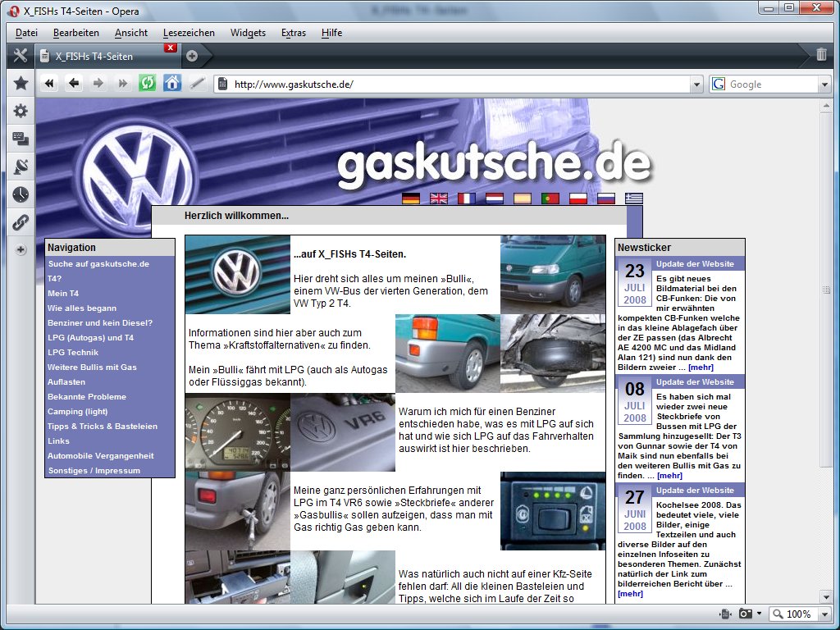Click the Google search field
Screen dimensions: 840x630
[x=771, y=84]
